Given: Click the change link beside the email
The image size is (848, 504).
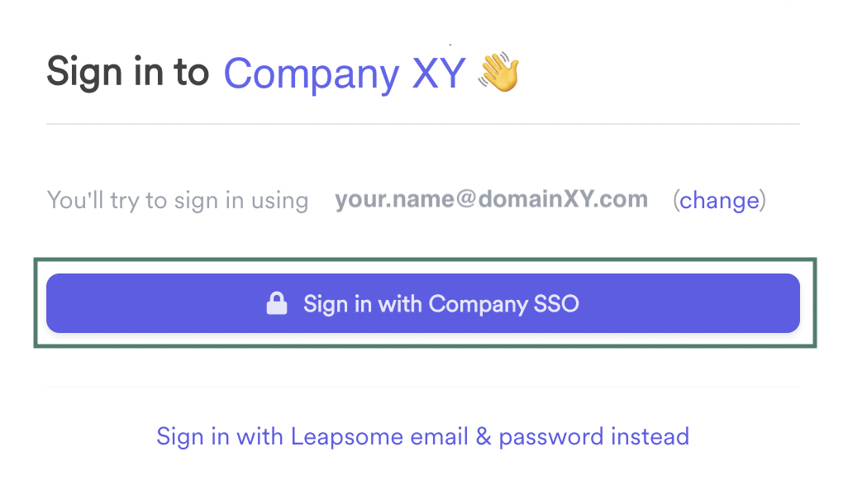Looking at the screenshot, I should tap(719, 200).
